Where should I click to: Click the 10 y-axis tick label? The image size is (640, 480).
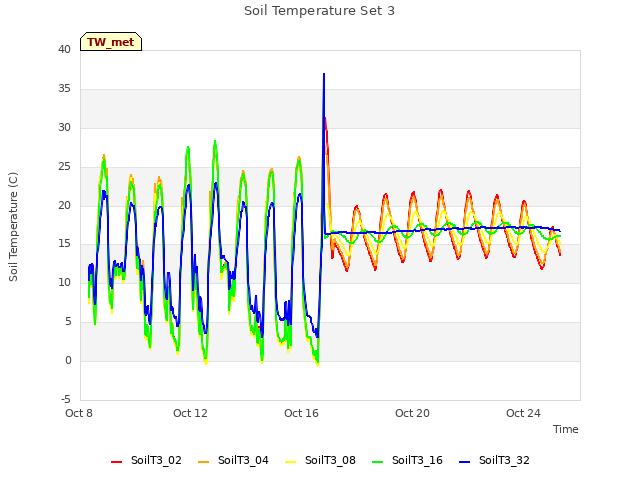[64, 283]
